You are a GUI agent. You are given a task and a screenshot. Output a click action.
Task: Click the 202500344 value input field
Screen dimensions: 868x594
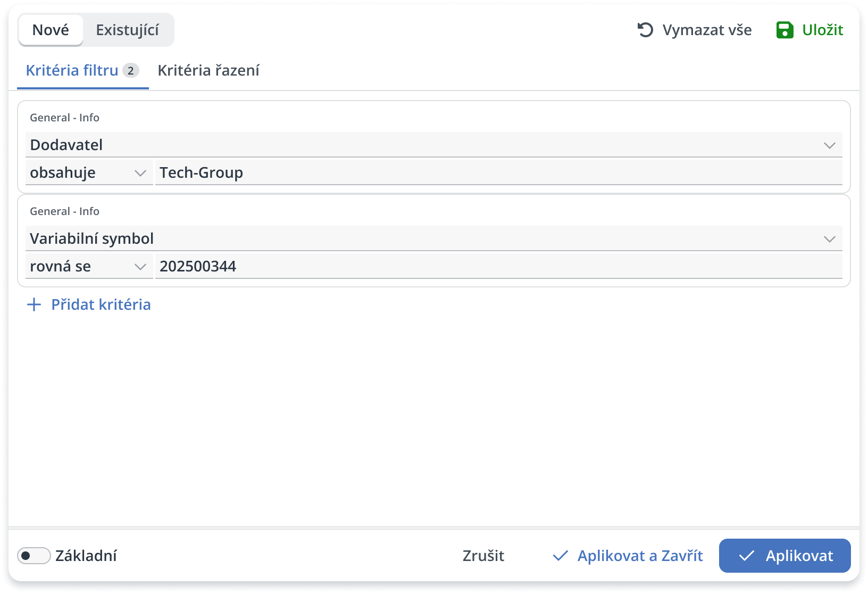tap(498, 266)
